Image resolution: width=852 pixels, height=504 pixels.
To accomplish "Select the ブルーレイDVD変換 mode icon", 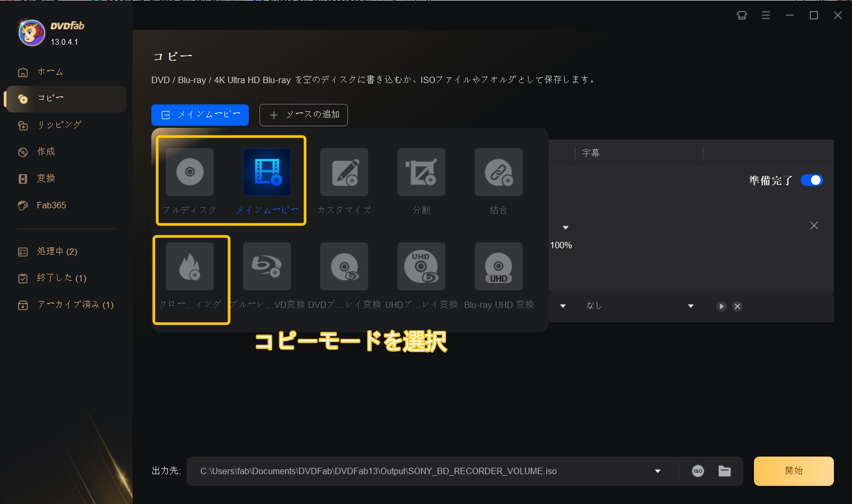I will (x=267, y=266).
